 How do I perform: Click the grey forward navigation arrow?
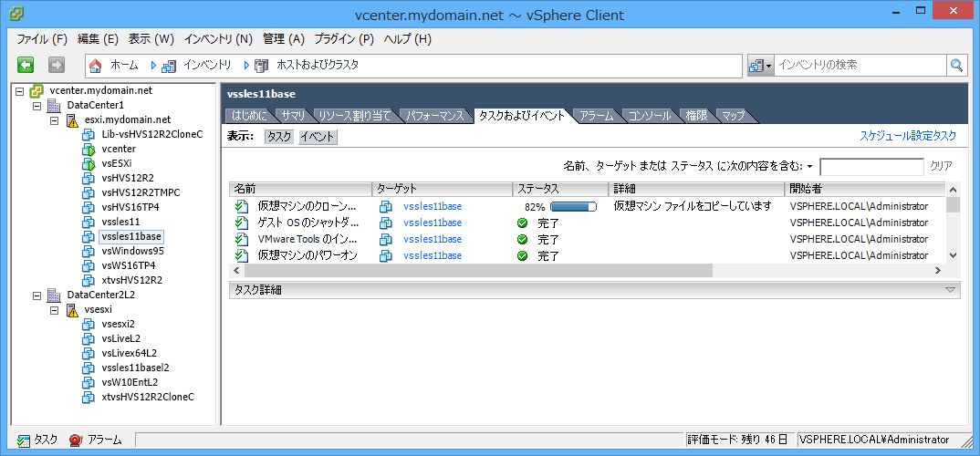click(57, 65)
